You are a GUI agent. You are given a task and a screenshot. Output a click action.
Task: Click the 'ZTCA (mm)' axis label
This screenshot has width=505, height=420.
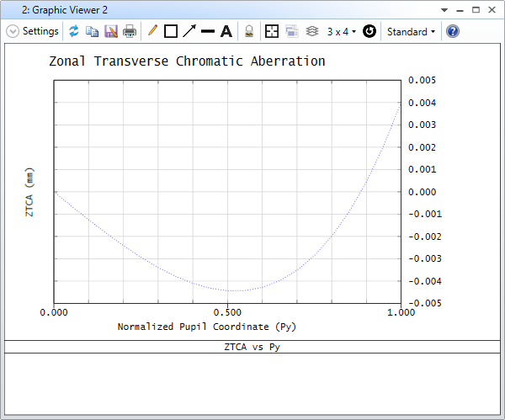(29, 192)
